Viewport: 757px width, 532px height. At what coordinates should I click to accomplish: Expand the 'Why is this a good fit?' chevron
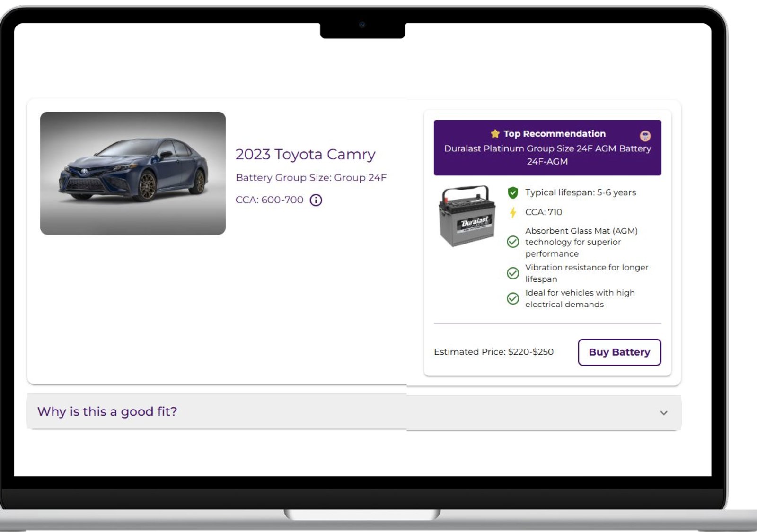click(x=664, y=413)
